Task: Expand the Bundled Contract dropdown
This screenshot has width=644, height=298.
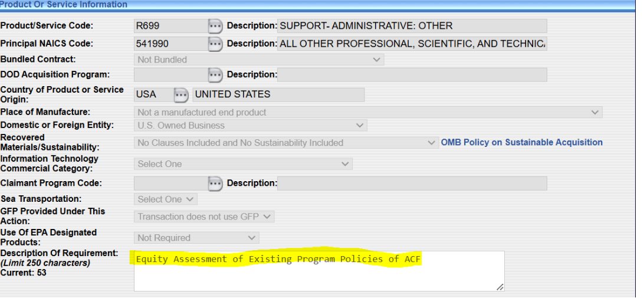Action: pyautogui.click(x=259, y=60)
